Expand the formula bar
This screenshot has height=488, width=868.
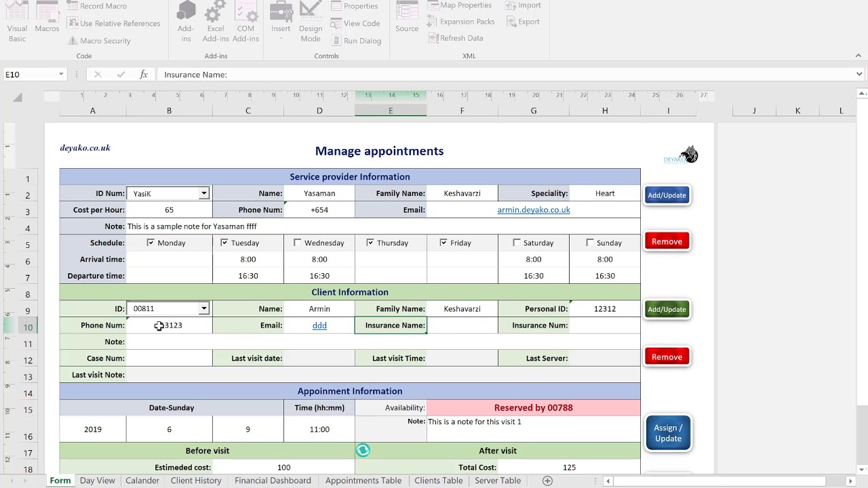tap(859, 75)
